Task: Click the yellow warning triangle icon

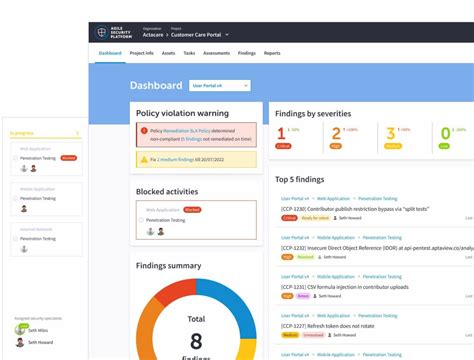Action: click(144, 159)
